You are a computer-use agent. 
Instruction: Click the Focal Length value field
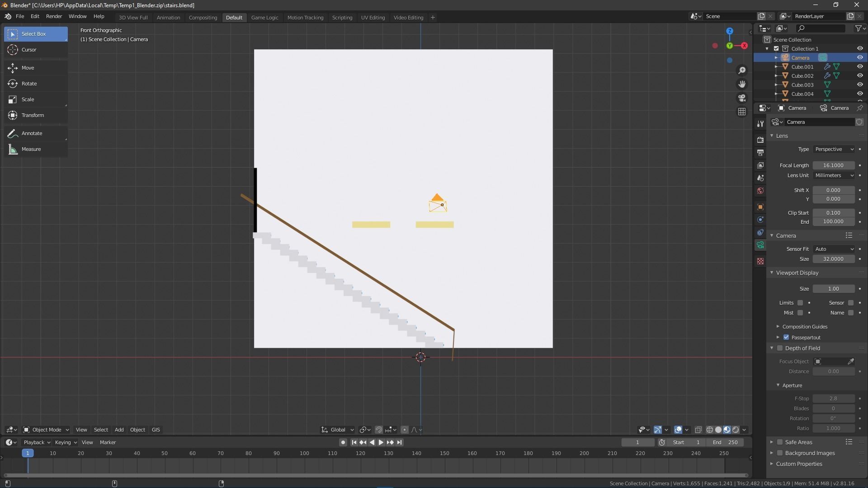[833, 165]
